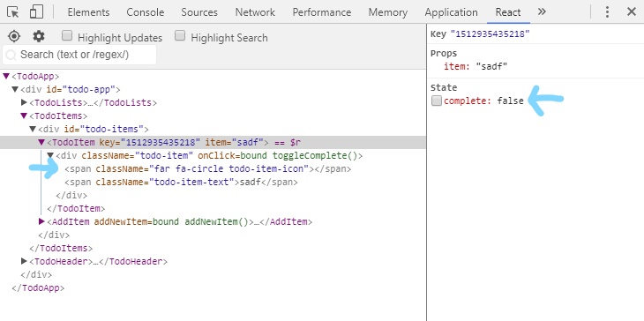Screen dimensions: 644x321
Task: Click the component search field
Action: pyautogui.click(x=79, y=55)
